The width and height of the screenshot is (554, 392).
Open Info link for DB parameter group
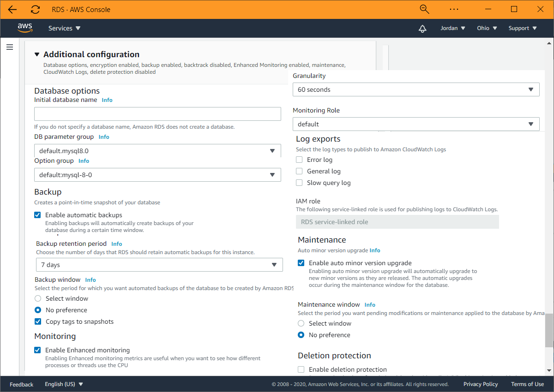(x=104, y=137)
